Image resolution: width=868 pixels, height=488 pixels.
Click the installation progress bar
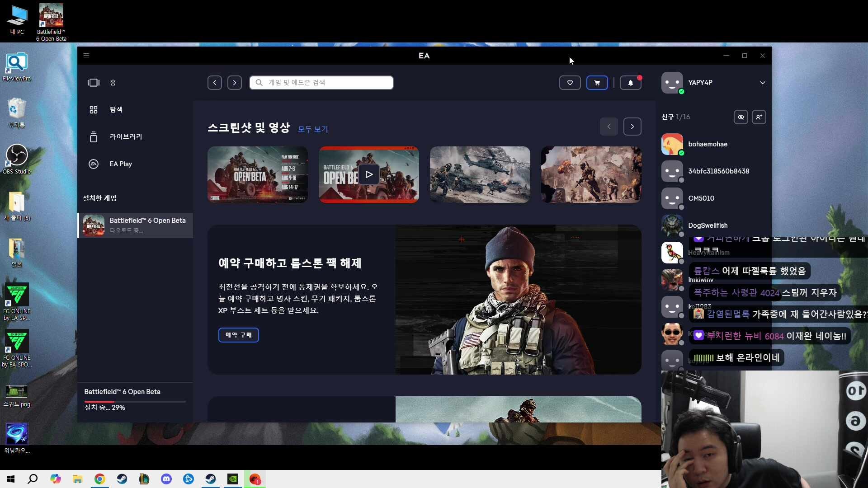pyautogui.click(x=135, y=401)
